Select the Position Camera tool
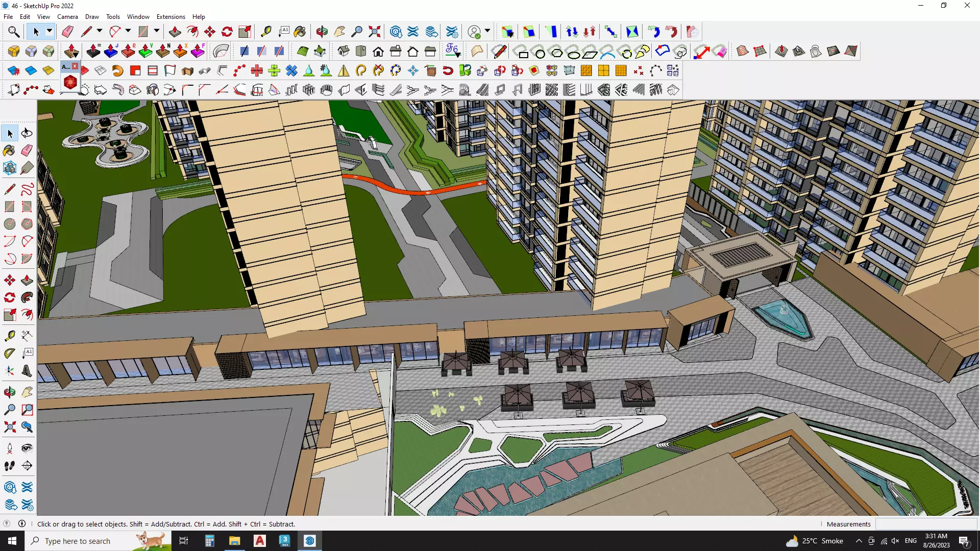The image size is (980, 551). [10, 448]
